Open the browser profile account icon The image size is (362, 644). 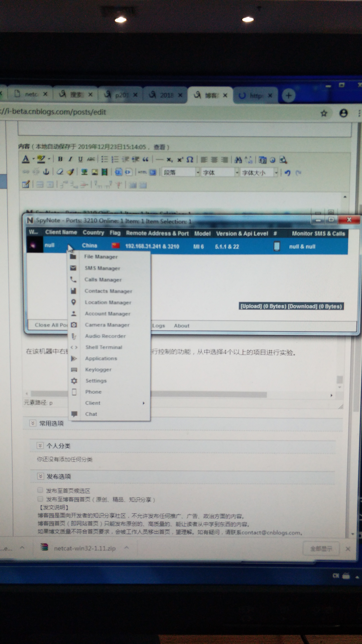[x=344, y=113]
